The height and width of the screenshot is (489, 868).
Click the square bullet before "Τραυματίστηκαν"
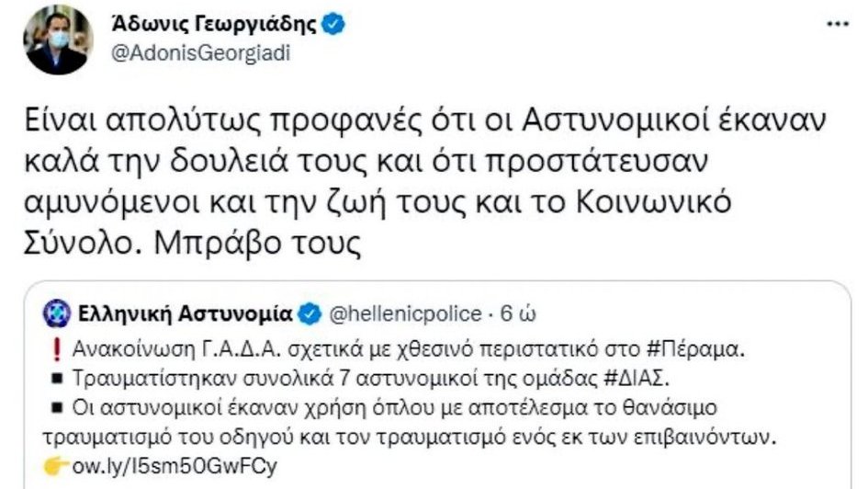pos(56,377)
